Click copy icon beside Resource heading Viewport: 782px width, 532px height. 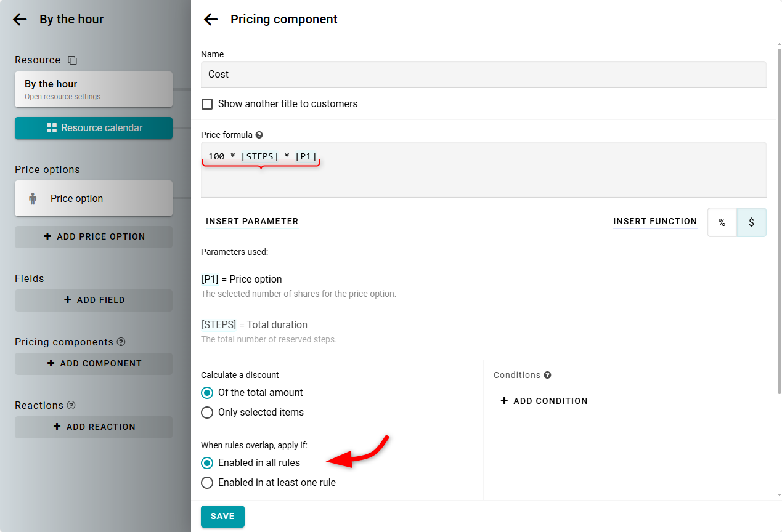pos(72,60)
